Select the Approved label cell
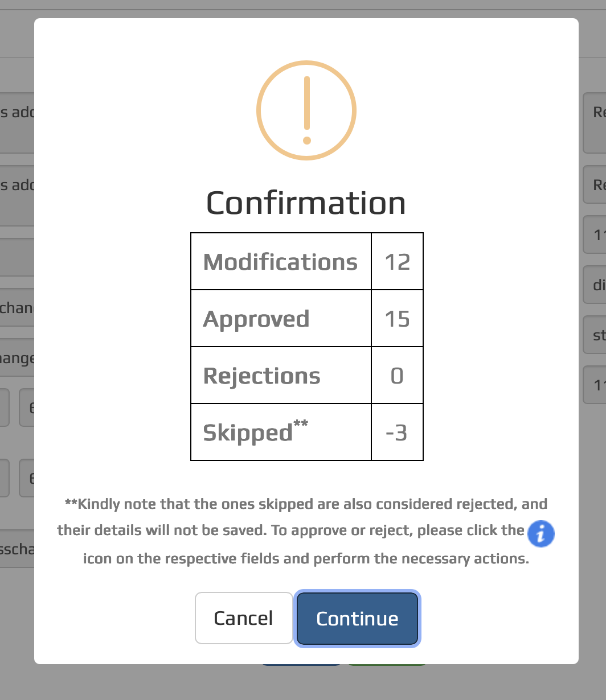Screen dimensions: 606x700 (281, 319)
